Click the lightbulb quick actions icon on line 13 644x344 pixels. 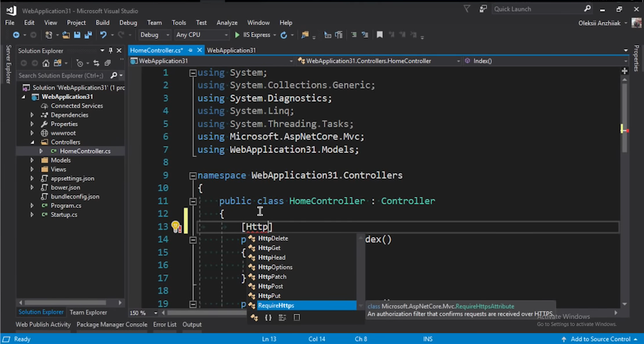(x=175, y=226)
